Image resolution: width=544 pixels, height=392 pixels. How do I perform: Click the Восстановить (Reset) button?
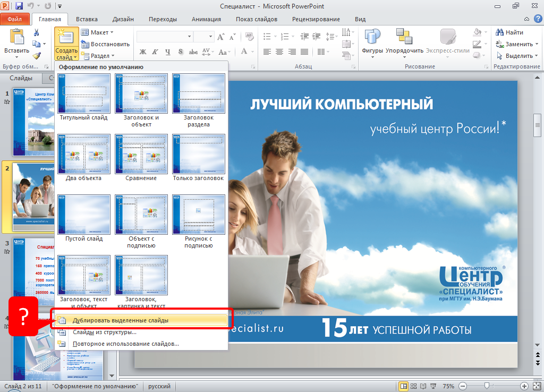(x=105, y=44)
